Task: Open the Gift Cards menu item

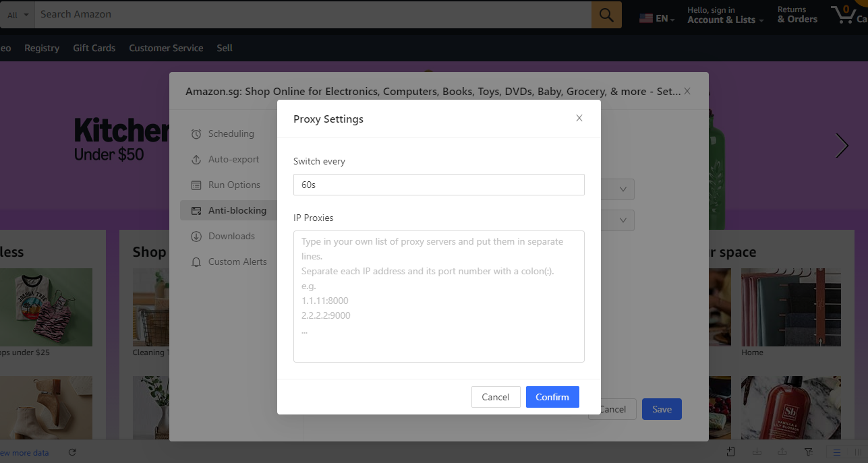Action: click(x=94, y=48)
